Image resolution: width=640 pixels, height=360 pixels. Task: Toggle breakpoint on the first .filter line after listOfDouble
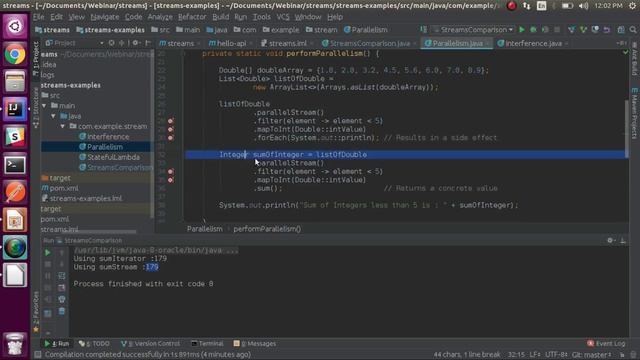(x=171, y=121)
